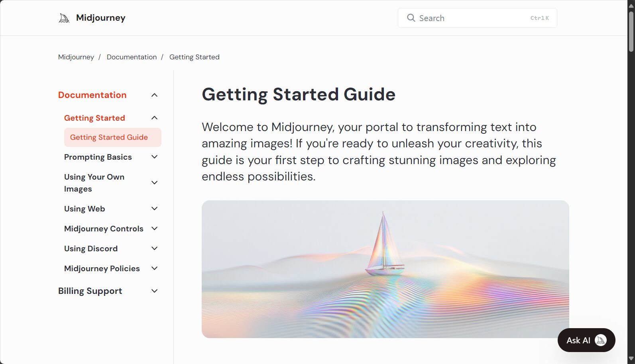Open Using Web in sidebar

[x=85, y=209]
